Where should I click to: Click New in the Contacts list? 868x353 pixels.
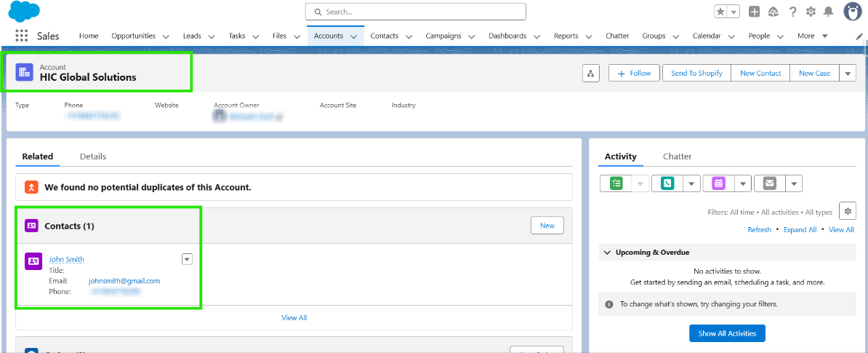(x=547, y=226)
